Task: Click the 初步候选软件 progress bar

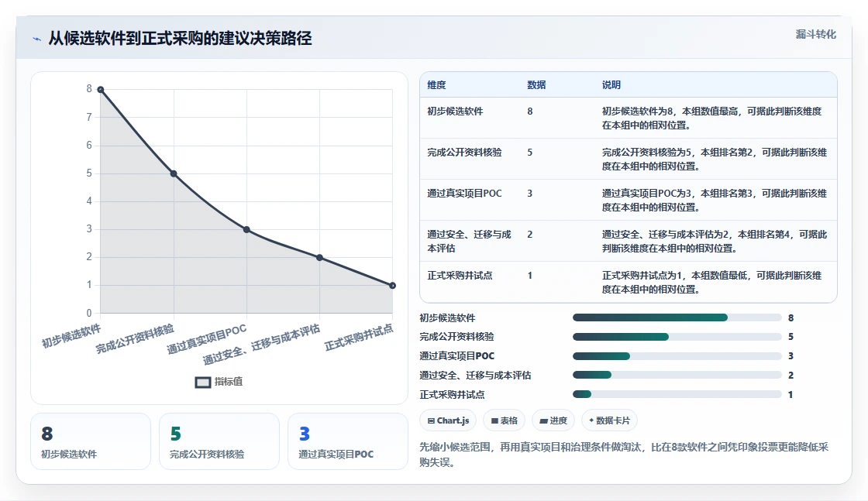Action: pyautogui.click(x=677, y=318)
